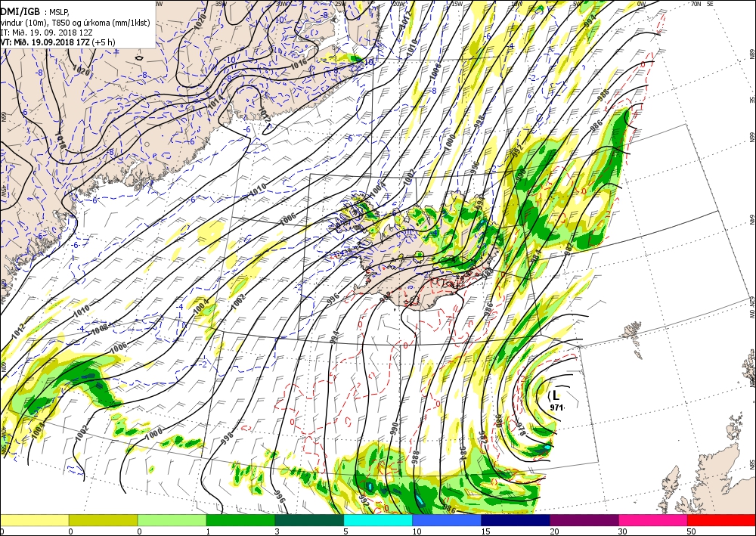Click the red legend swatch
This screenshot has height=536, width=756.
pos(721,520)
